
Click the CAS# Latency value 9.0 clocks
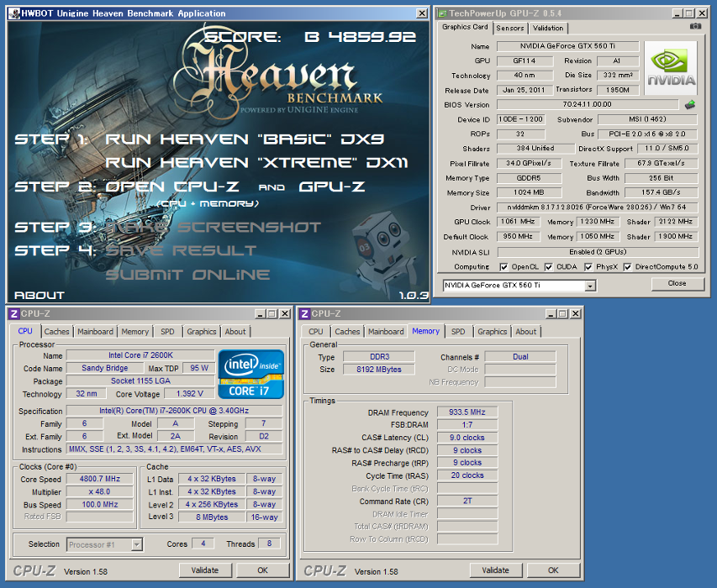pos(467,438)
